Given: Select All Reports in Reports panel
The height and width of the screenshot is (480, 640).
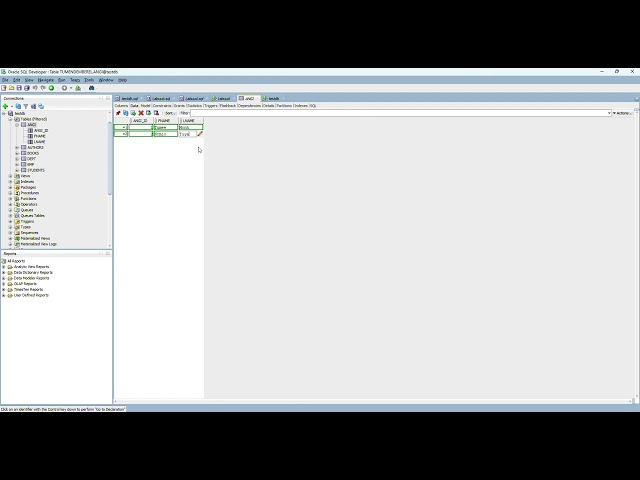Looking at the screenshot, I should (16, 261).
